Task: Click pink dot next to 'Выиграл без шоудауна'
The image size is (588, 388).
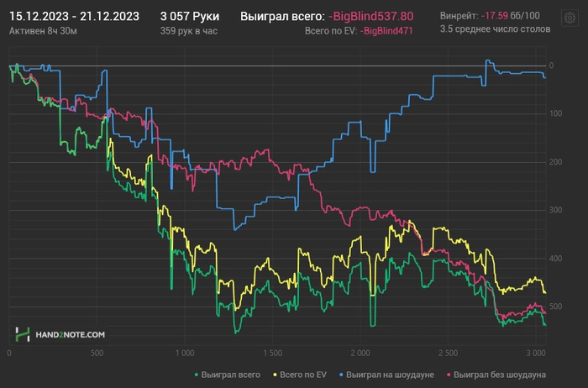Action: click(x=449, y=375)
